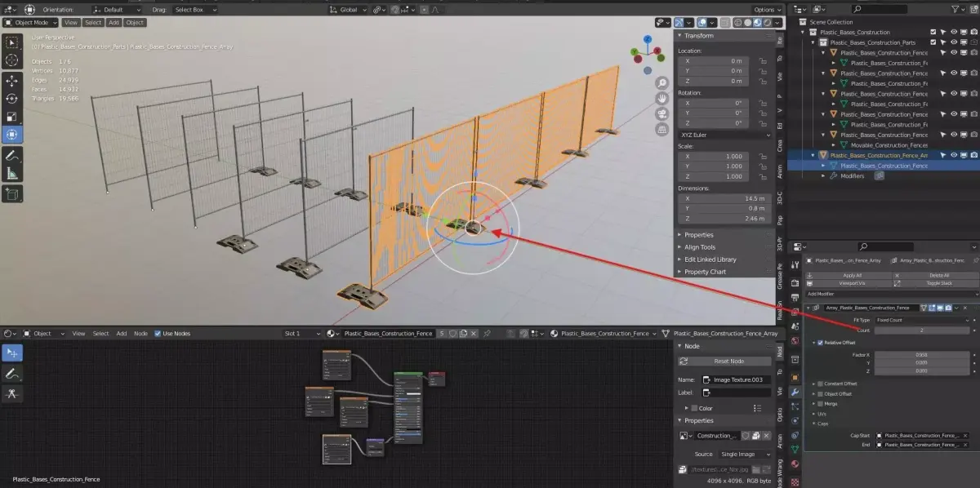Open the Render properties tab icon
The image size is (980, 488).
[795, 282]
